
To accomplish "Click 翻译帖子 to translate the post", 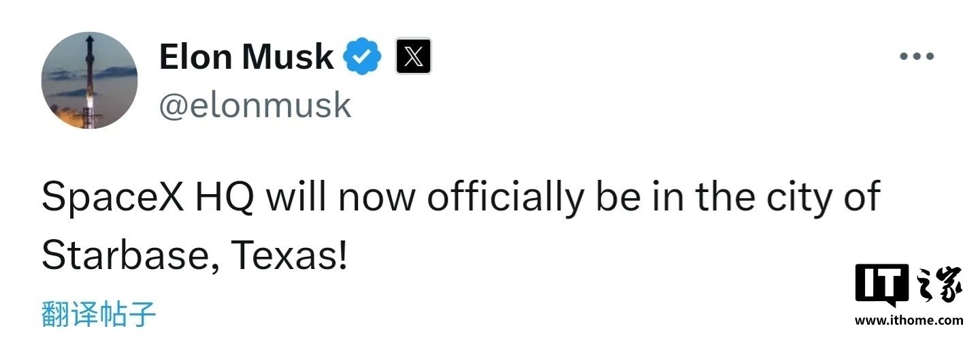I will (x=99, y=314).
